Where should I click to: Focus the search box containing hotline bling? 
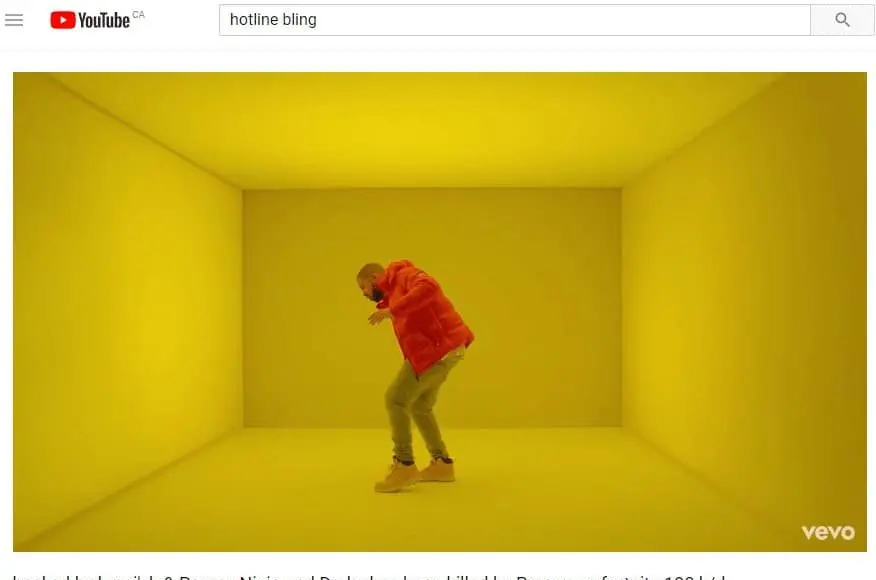click(x=515, y=20)
